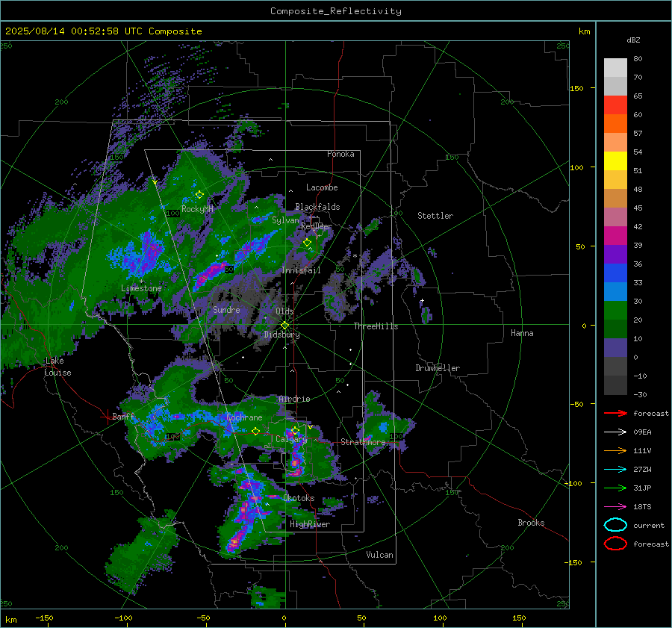672x628 pixels.
Task: Click the RedDeer city label
Action: click(x=317, y=226)
